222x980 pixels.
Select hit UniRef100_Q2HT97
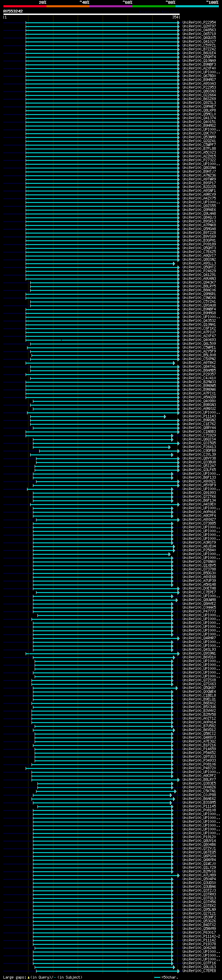(199, 26)
